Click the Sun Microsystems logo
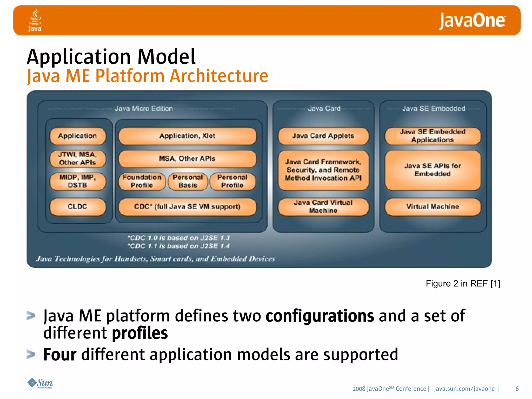The height and width of the screenshot is (399, 532). click(40, 383)
